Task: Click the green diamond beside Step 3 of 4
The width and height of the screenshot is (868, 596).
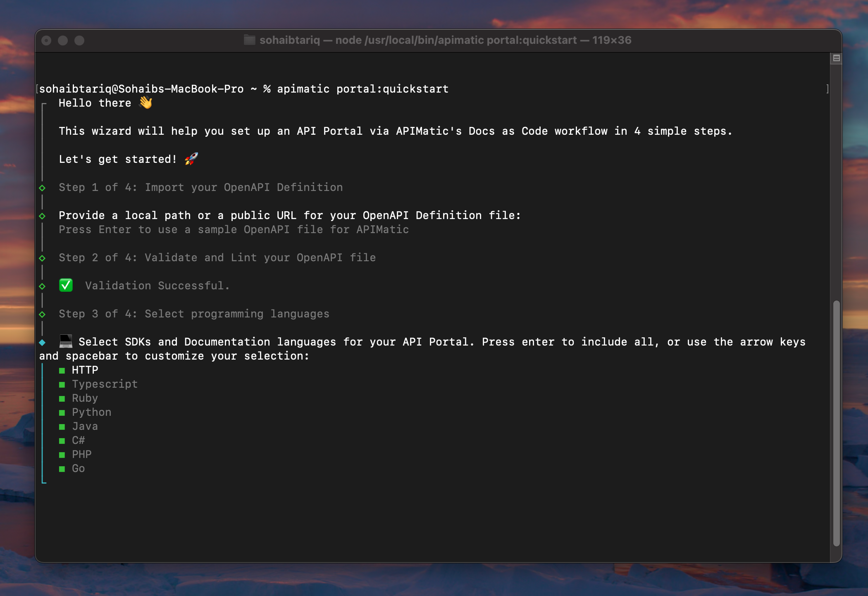Action: click(42, 315)
